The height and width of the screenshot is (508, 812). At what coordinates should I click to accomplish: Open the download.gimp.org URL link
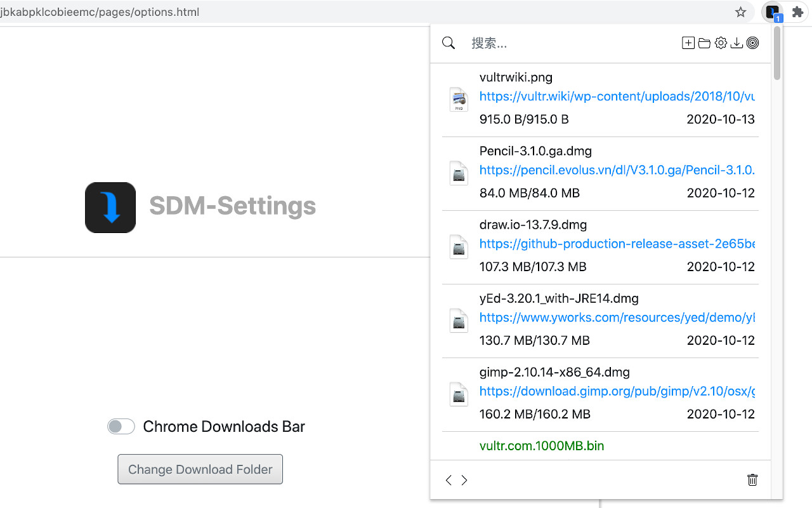click(x=617, y=391)
